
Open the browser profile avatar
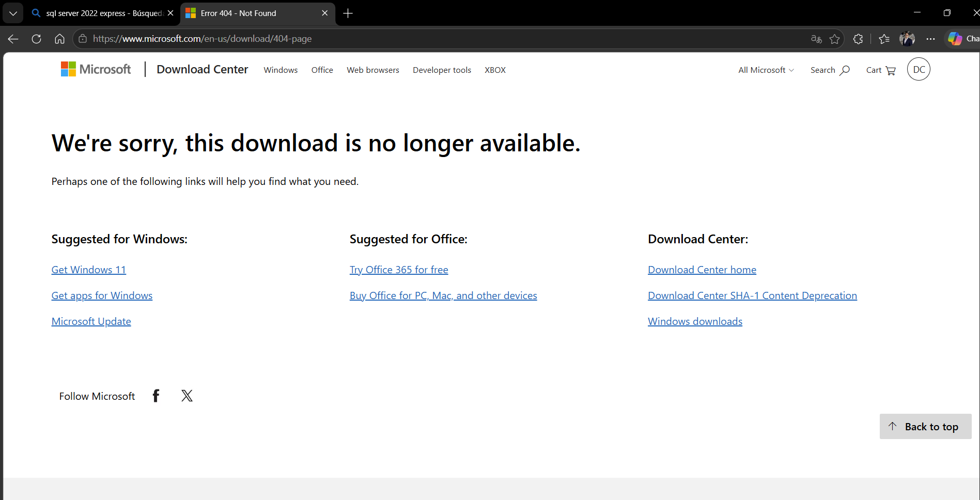click(907, 39)
